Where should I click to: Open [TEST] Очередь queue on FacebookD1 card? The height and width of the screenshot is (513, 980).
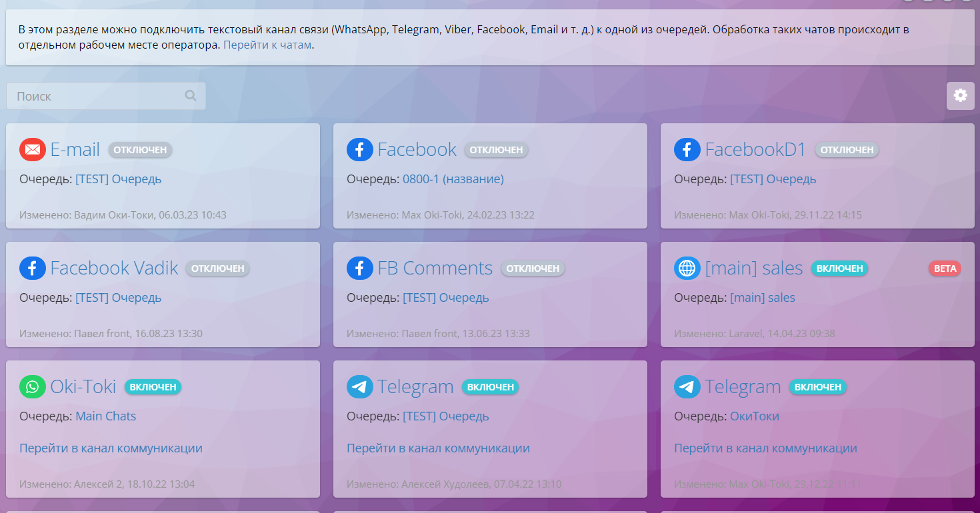773,179
